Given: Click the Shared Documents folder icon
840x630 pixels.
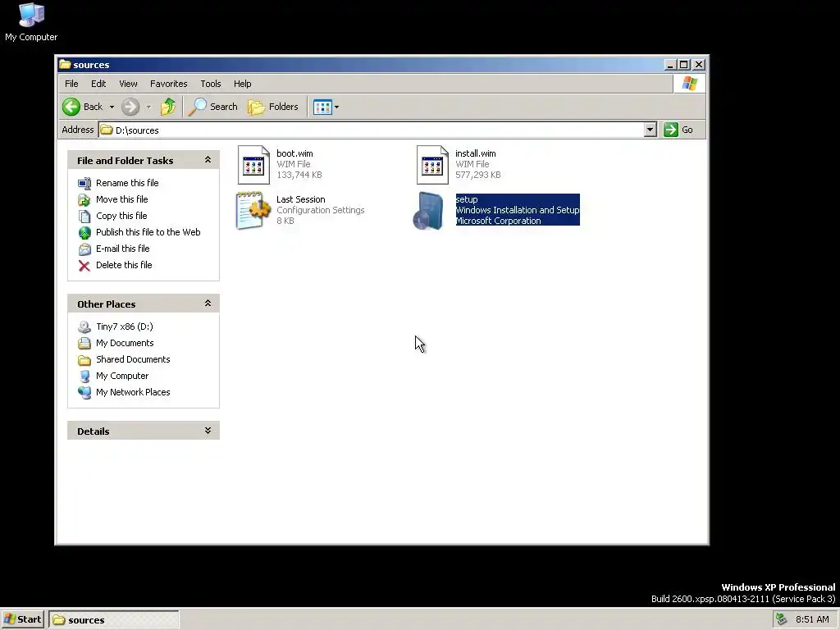Looking at the screenshot, I should click(84, 360).
